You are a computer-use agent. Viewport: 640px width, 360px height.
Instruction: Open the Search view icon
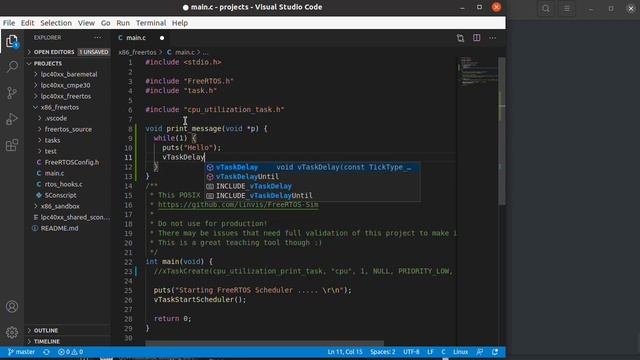12,67
